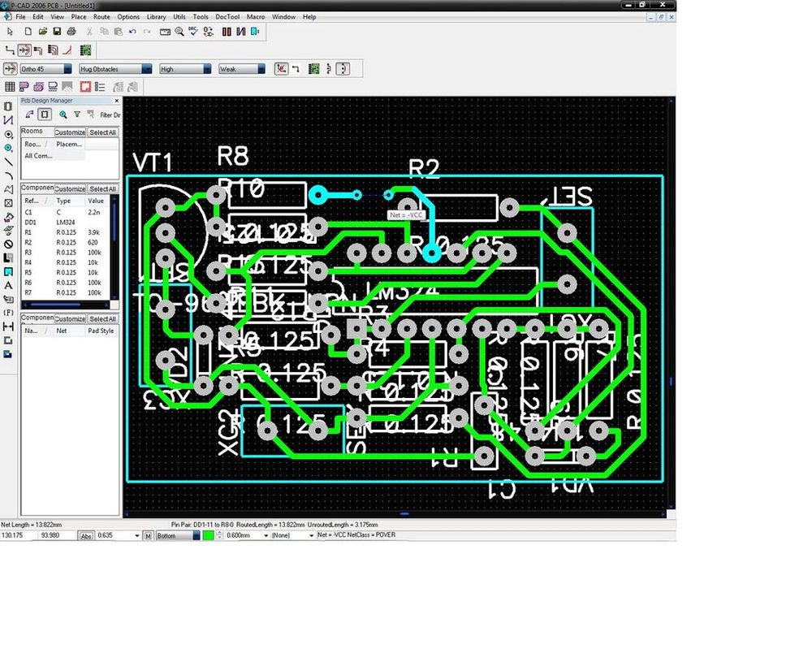Open the Ortho 45 routing mode dropdown
812x649 pixels.
(x=67, y=69)
